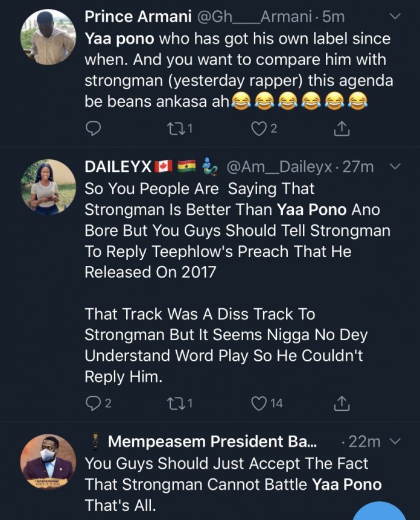Open options chevron on Prince Armani's tweet
420x520 pixels.
(395, 17)
